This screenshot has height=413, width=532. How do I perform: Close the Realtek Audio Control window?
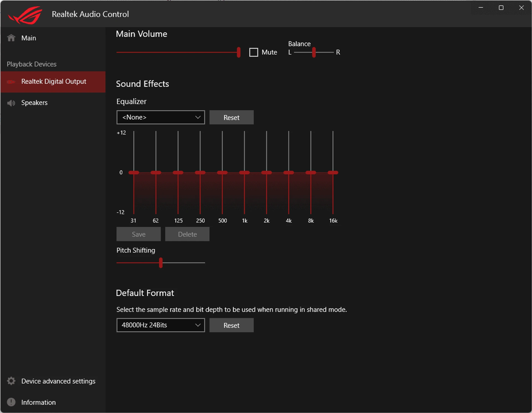521,8
